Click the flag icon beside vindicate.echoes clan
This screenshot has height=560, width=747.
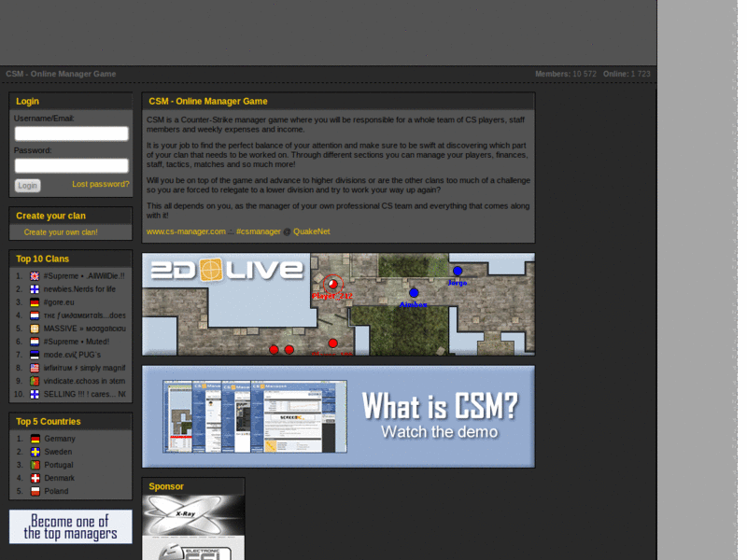[x=35, y=381]
